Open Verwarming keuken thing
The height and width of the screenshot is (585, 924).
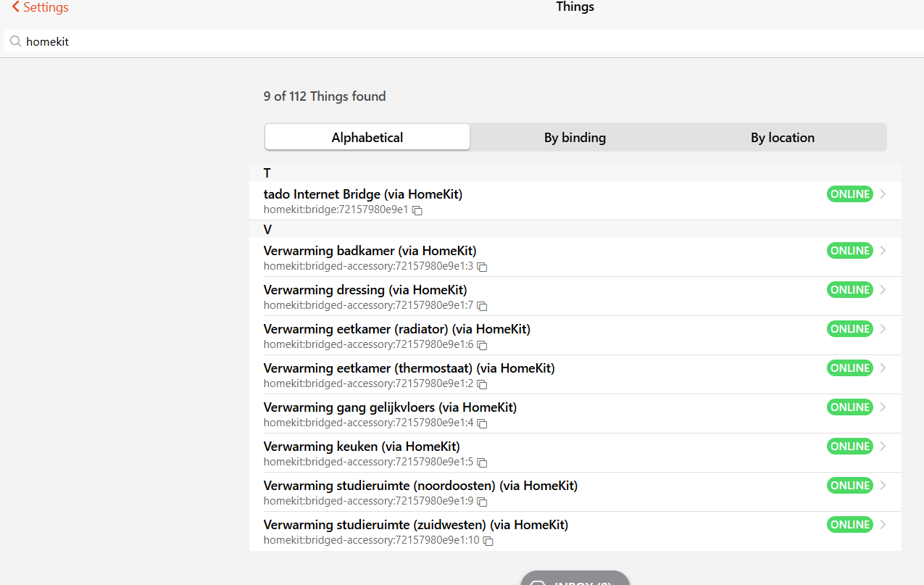click(x=575, y=453)
